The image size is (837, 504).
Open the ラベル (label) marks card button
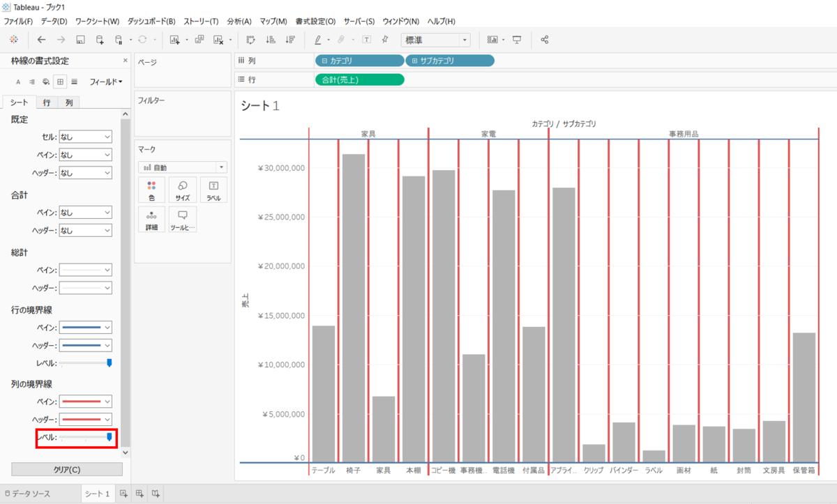tap(213, 190)
